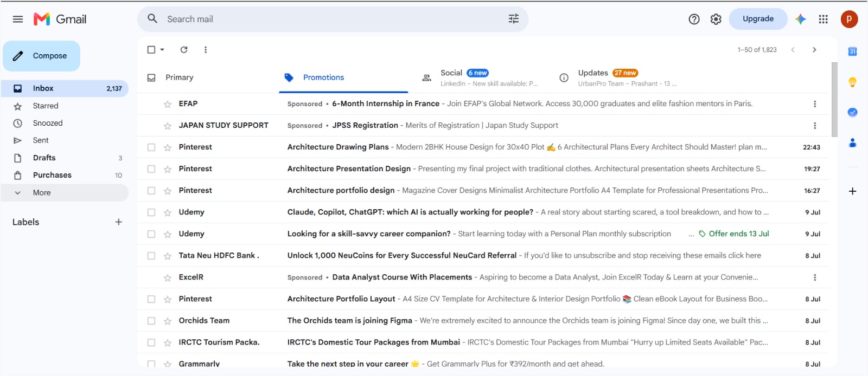The height and width of the screenshot is (376, 868).
Task: Select the Architecture Drawing Plans email checkbox
Action: click(151, 147)
